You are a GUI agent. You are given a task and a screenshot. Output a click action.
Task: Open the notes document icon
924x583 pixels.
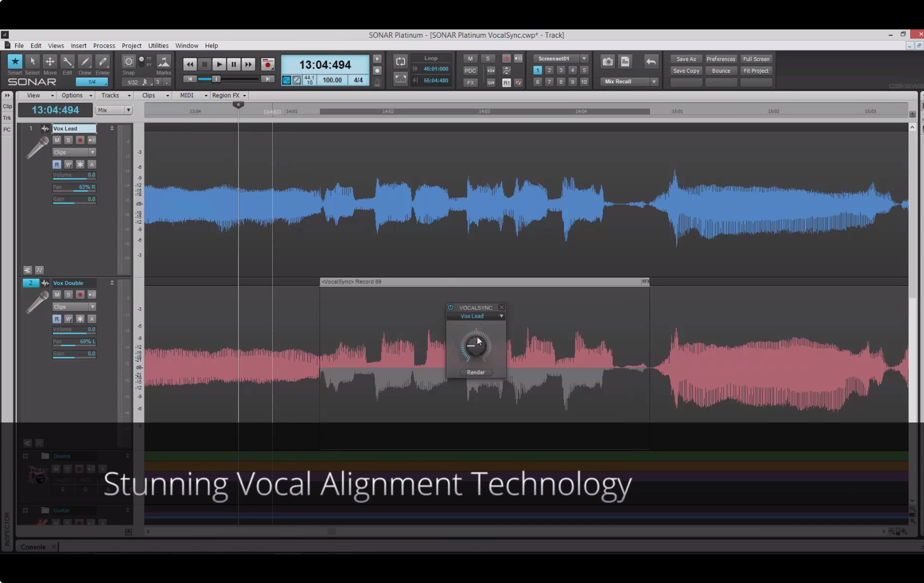click(x=625, y=62)
